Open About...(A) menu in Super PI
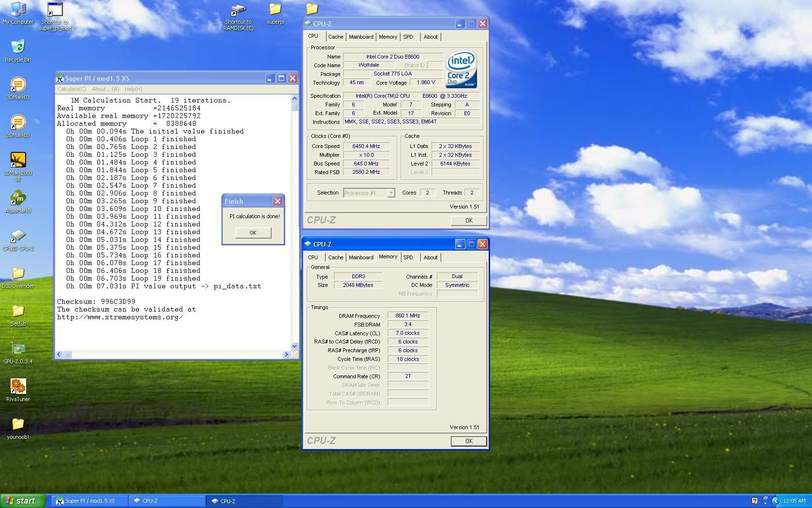Screen dimensions: 812x508 click(105, 89)
